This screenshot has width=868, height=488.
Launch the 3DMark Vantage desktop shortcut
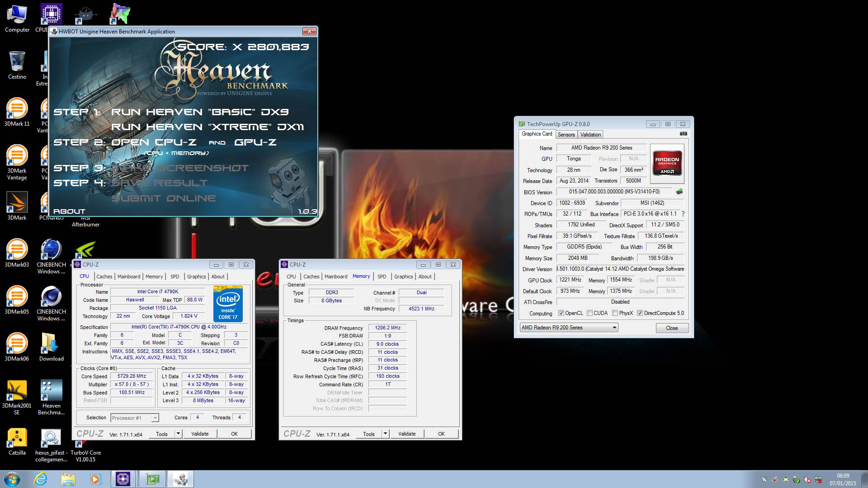coord(17,162)
